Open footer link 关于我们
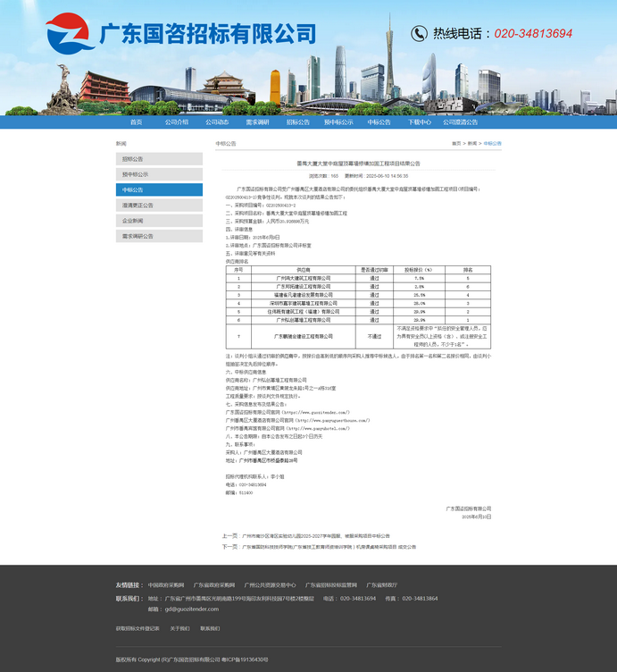Viewport: 617px width, 672px height. 179,629
